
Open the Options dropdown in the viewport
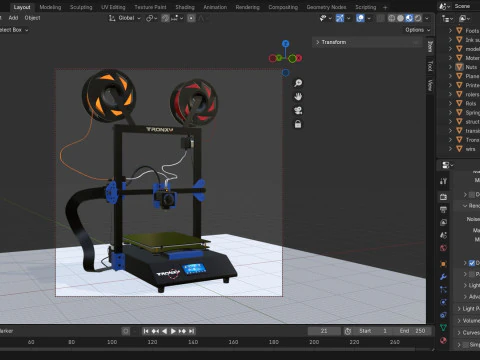tap(418, 30)
